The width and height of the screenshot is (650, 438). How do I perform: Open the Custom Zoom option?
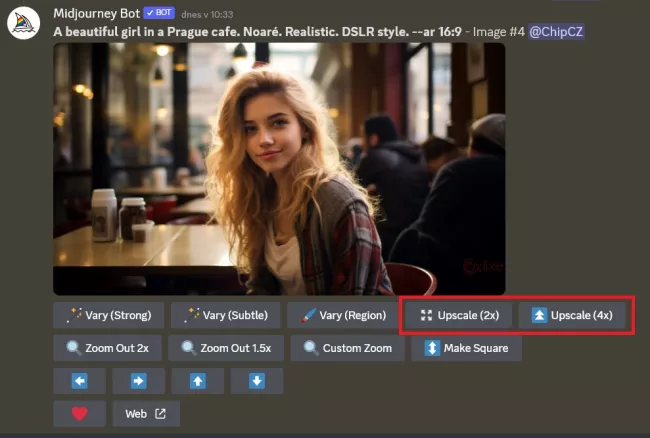coord(349,348)
